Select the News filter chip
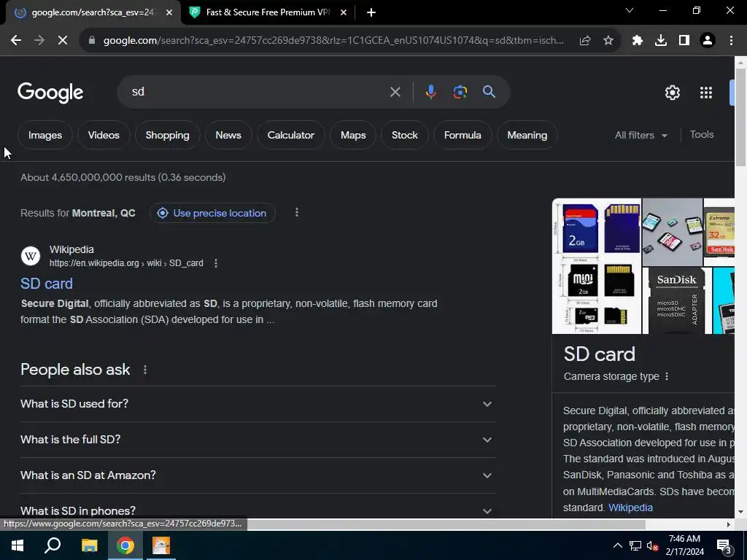747x560 pixels. click(228, 135)
